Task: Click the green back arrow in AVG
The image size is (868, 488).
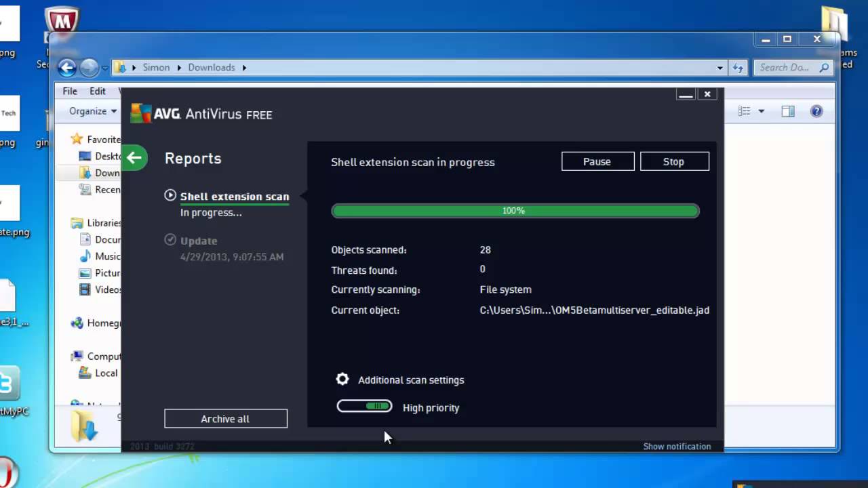Action: pyautogui.click(x=134, y=158)
